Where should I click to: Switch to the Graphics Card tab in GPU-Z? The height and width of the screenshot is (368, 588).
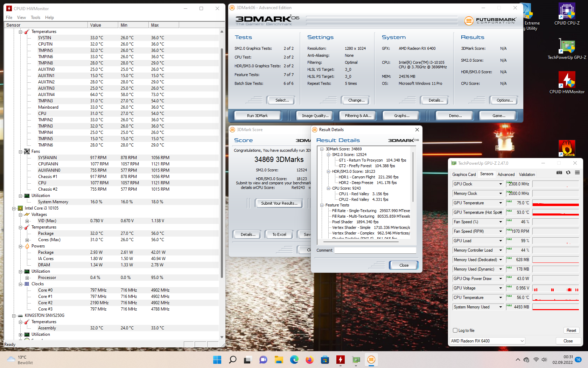tap(464, 175)
